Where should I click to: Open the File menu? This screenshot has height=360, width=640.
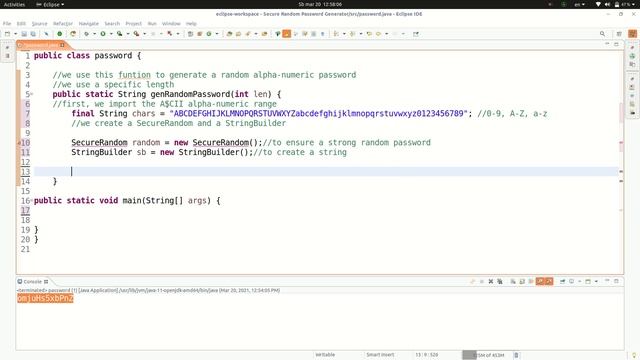click(7, 24)
